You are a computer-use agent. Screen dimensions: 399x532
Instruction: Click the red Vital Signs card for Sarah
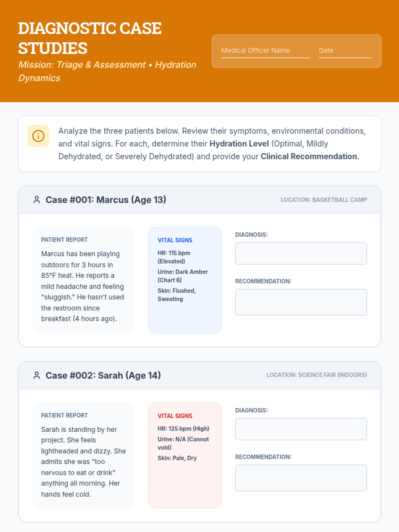point(185,455)
